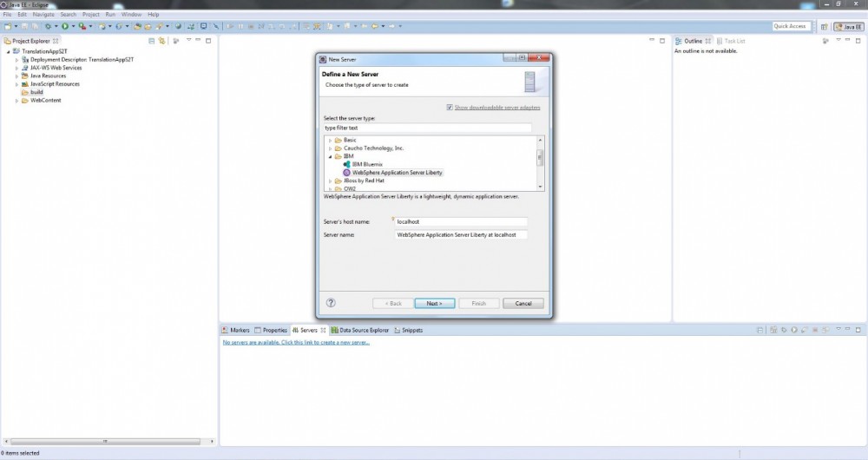Click the Outline tab
The height and width of the screenshot is (460, 868).
[x=693, y=41]
